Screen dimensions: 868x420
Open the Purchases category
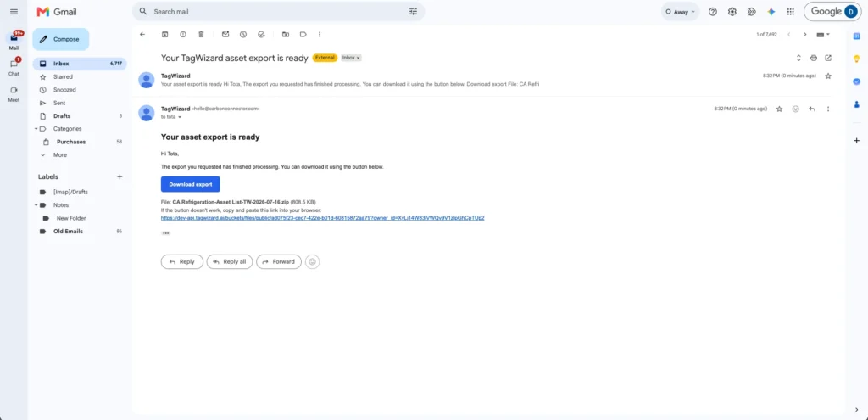(80, 142)
